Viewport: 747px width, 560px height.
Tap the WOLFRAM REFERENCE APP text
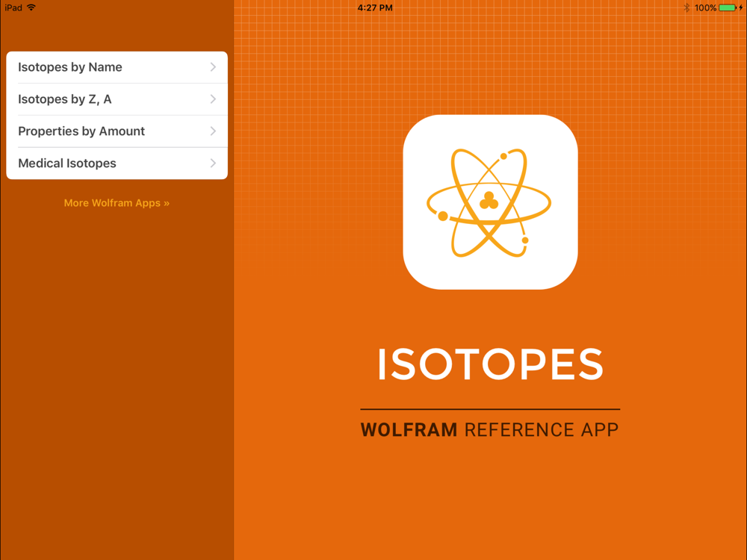pos(490,429)
